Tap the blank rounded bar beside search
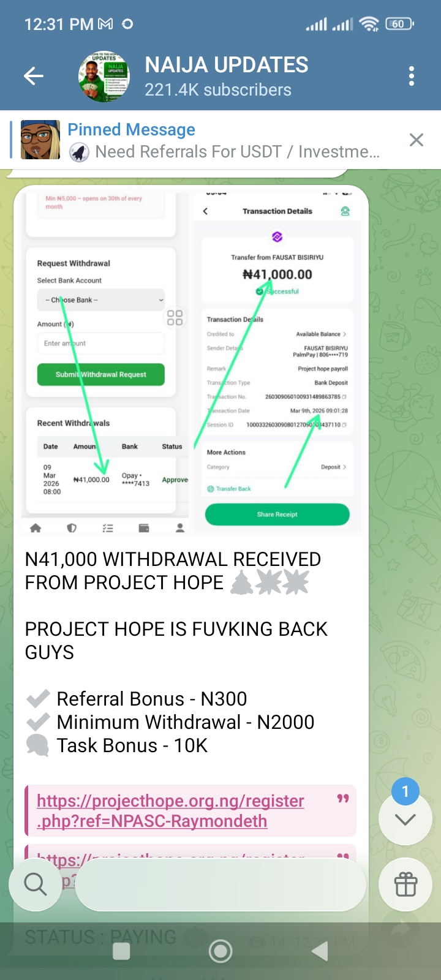The image size is (441, 980). 221,884
